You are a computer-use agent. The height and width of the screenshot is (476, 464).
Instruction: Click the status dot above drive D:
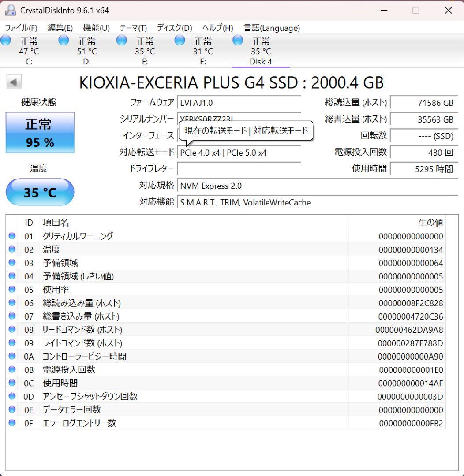[x=64, y=40]
